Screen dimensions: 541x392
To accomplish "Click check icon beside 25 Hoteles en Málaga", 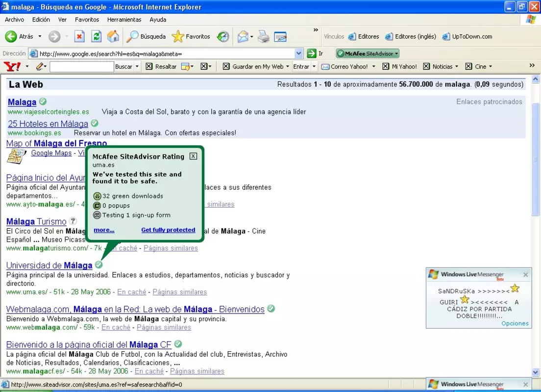I will [95, 123].
